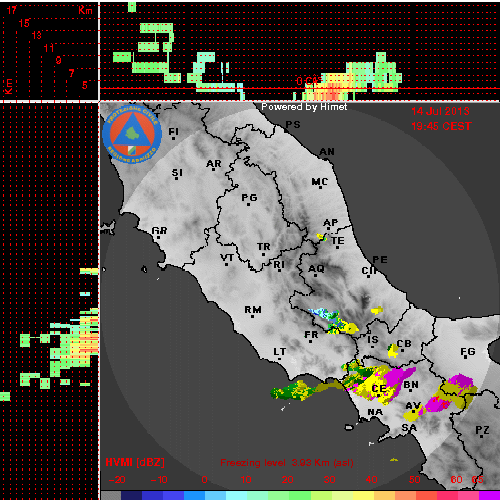Select the FR city label
500x500 pixels.
(311, 334)
